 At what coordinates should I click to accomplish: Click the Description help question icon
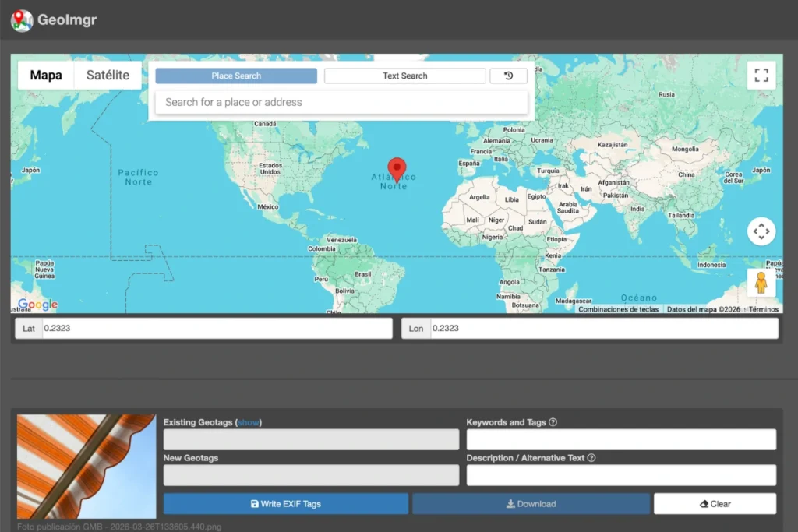pos(591,458)
